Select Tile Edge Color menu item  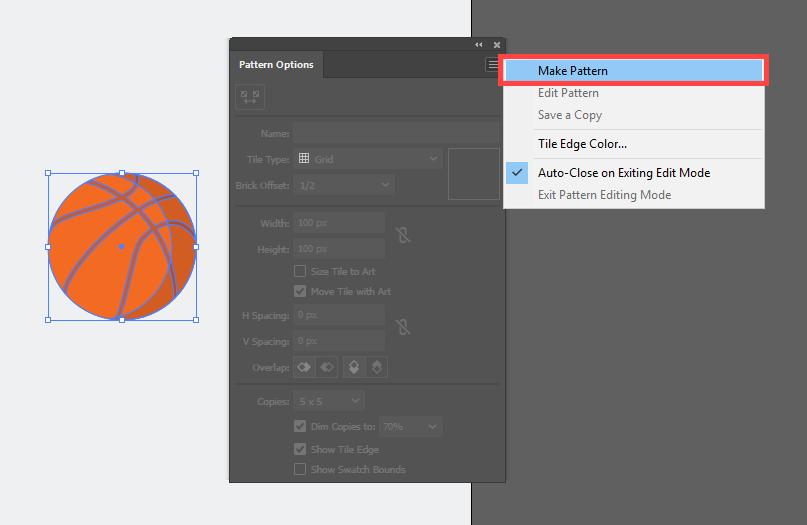pos(582,144)
